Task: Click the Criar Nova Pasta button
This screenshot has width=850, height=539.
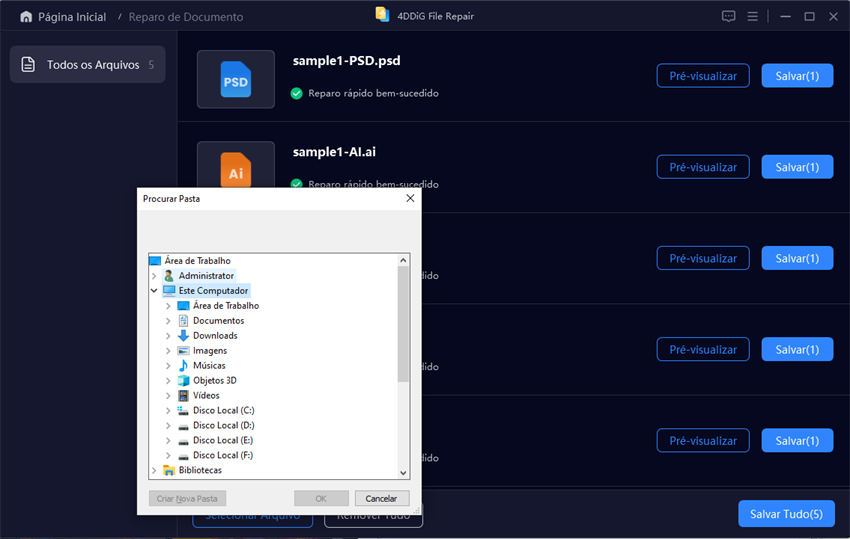Action: (x=187, y=498)
